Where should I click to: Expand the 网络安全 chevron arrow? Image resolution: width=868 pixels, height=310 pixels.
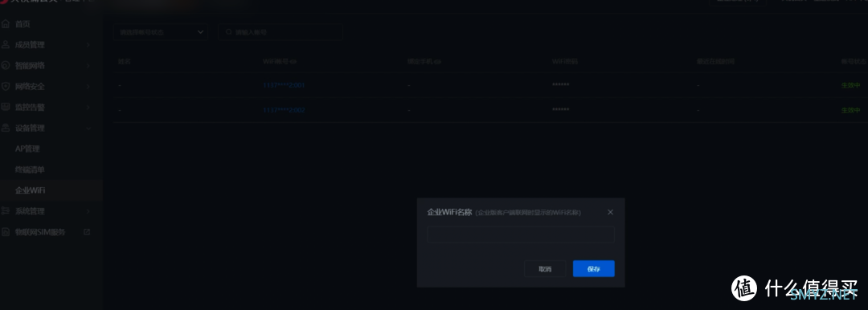coord(88,87)
